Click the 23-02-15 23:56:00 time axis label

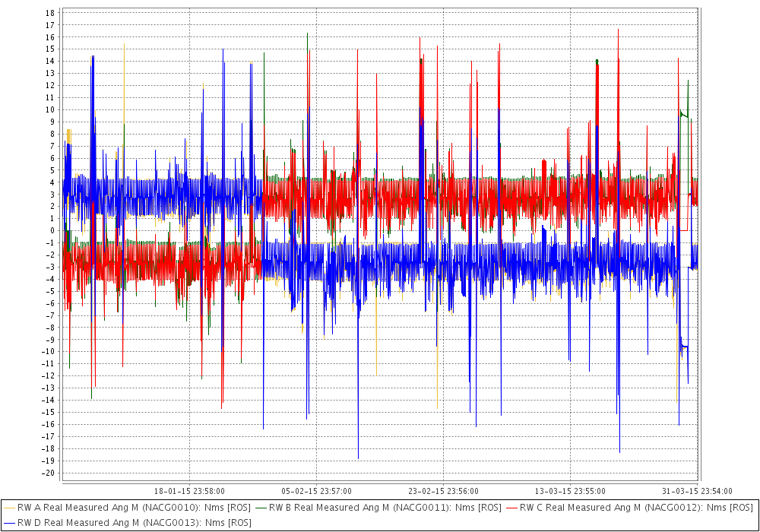pos(444,491)
